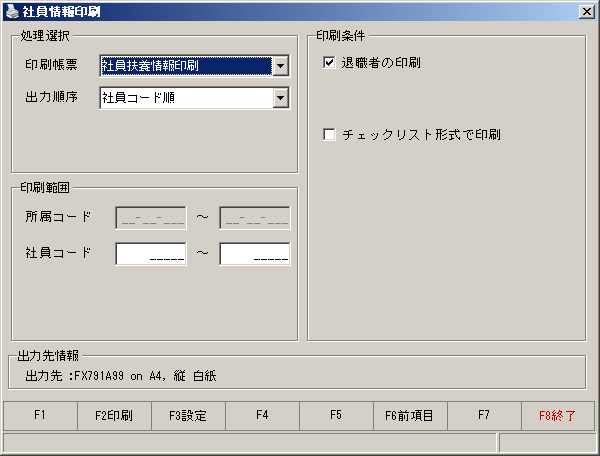Focus the 社員コード start input field
Viewport: 600px width, 456px height.
pyautogui.click(x=151, y=254)
